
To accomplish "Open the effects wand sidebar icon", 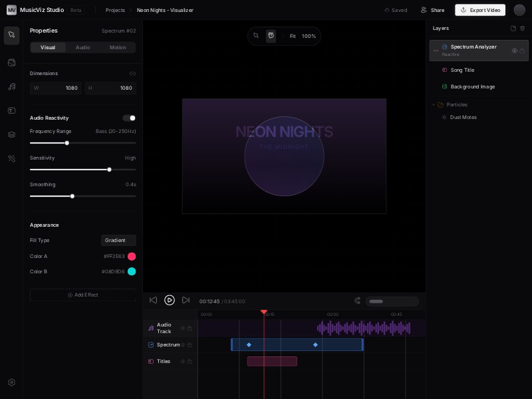I will 11,158.
